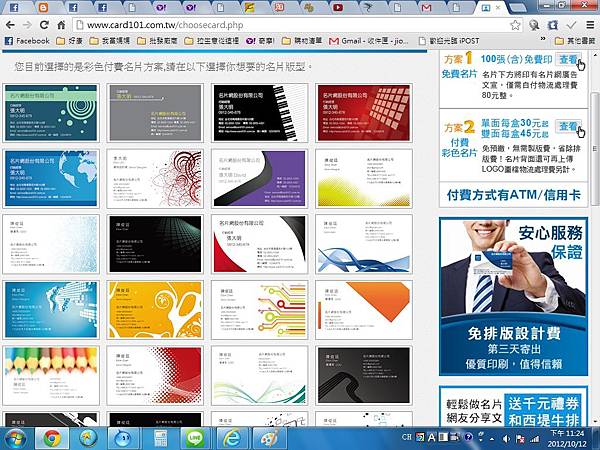The height and width of the screenshot is (450, 600).
Task: Open the Facebook bookmark in bookmarks bar
Action: point(27,41)
